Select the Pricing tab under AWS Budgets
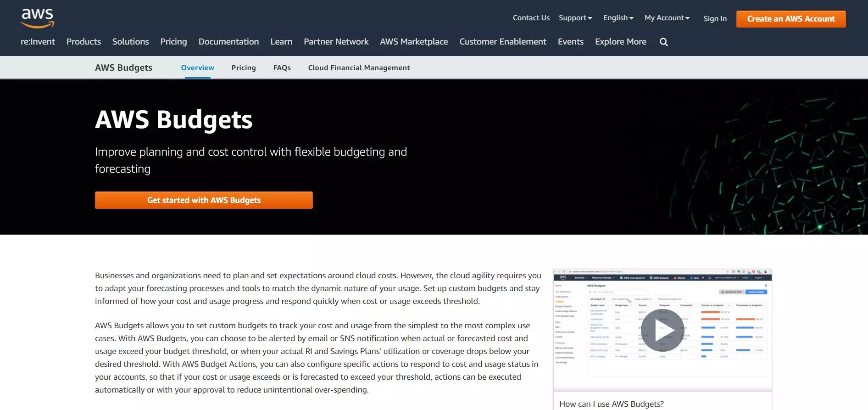 click(244, 68)
